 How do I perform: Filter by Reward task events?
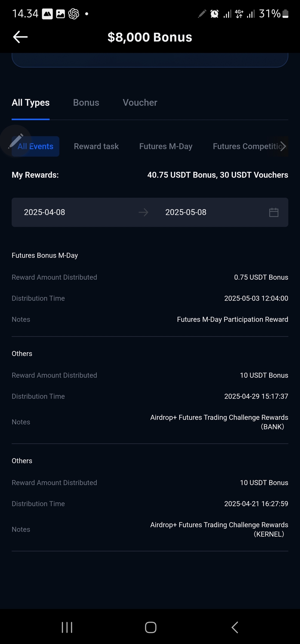(x=96, y=146)
